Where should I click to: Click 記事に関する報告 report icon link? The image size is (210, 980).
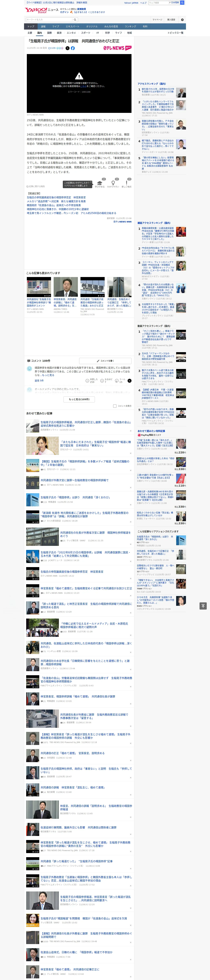pos(36,186)
